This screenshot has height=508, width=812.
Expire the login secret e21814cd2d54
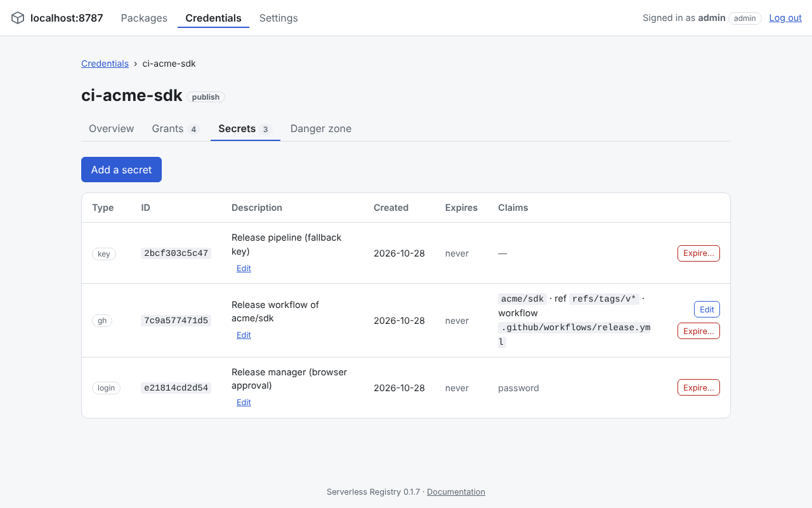coord(698,387)
